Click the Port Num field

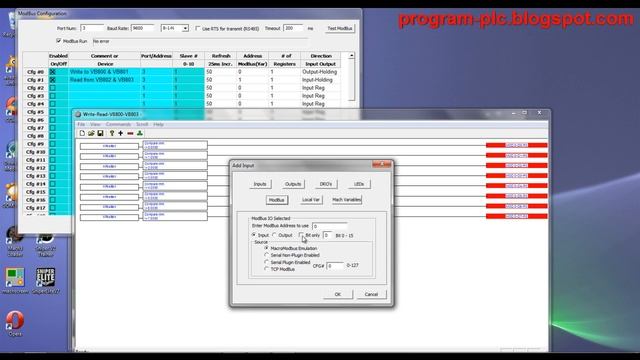pyautogui.click(x=92, y=28)
